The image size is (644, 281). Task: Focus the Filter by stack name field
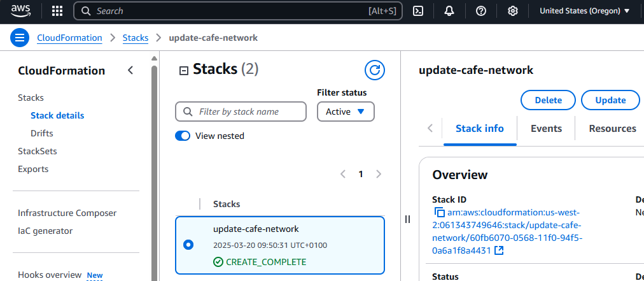pyautogui.click(x=241, y=112)
